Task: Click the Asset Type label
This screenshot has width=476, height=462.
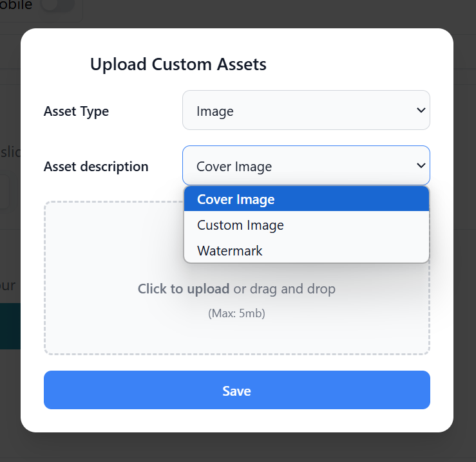Action: 76,111
